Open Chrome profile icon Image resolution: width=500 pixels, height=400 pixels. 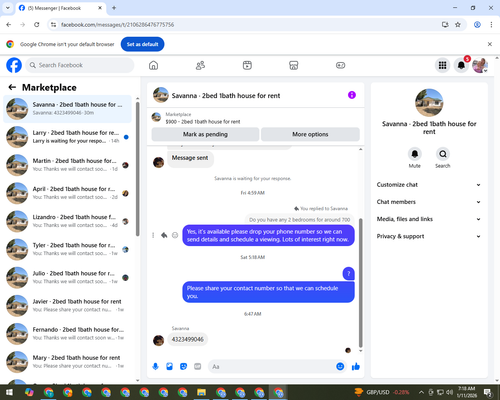pyautogui.click(x=477, y=24)
